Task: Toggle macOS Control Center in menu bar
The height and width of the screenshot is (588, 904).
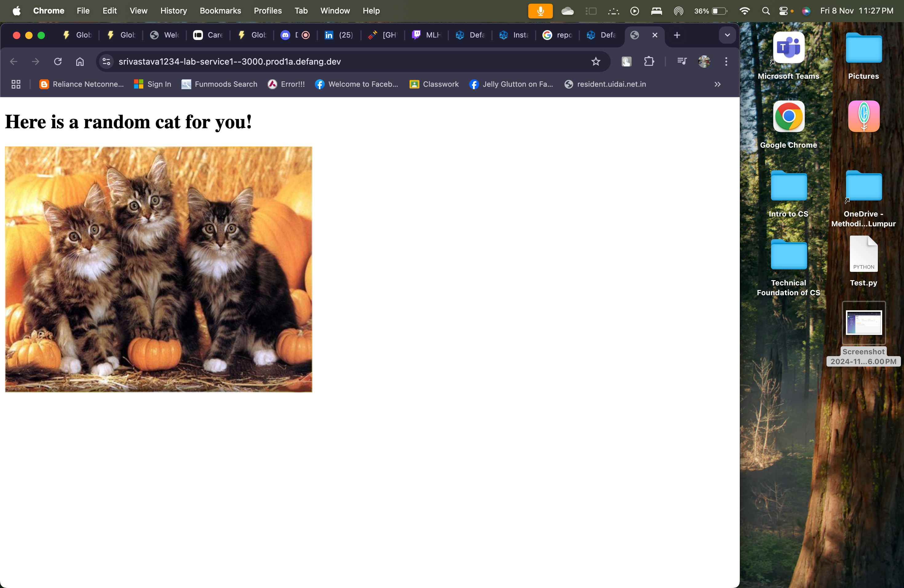Action: 783,11
